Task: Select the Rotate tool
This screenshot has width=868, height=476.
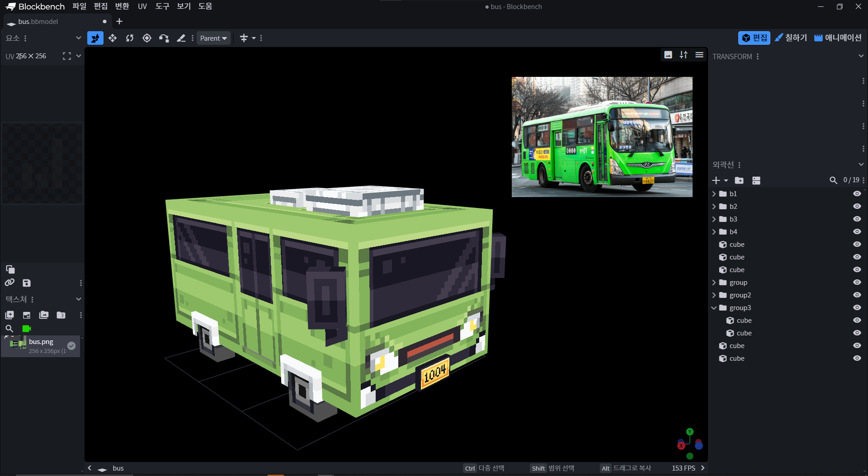Action: [130, 38]
